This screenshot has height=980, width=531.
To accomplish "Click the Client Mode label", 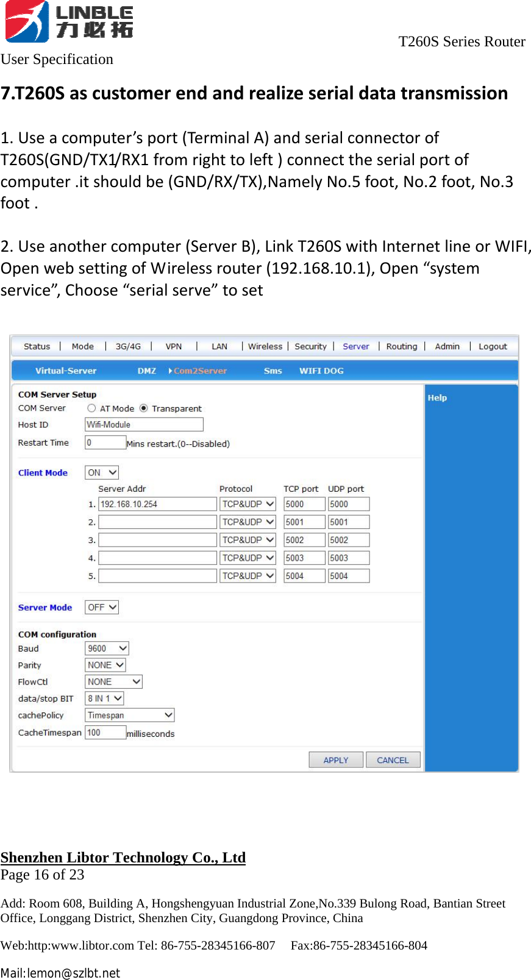I will (43, 472).
